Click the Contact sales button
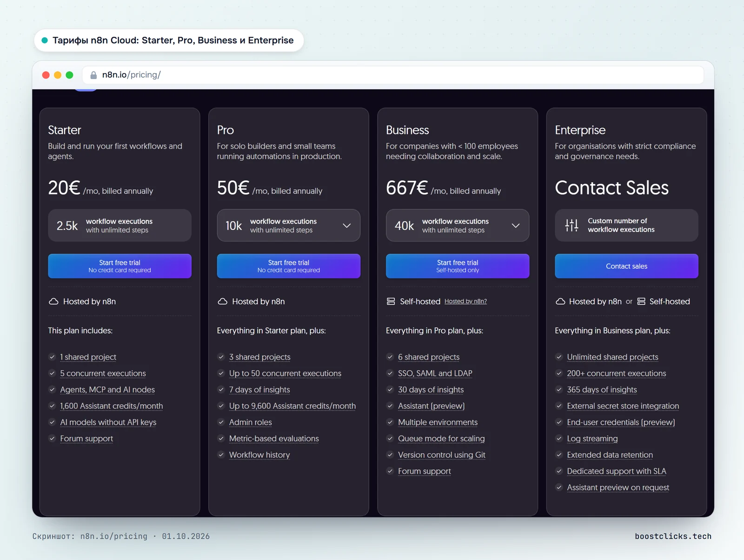744x560 pixels. [x=626, y=266]
